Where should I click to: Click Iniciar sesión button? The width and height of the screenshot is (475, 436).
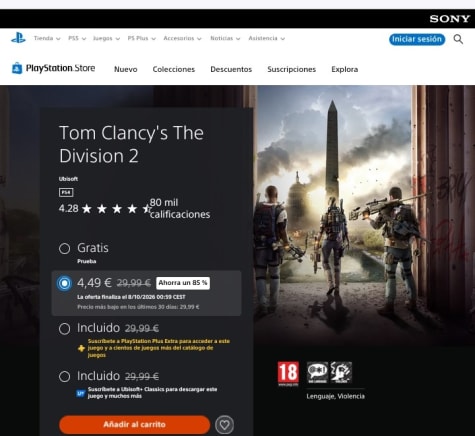[x=417, y=39]
